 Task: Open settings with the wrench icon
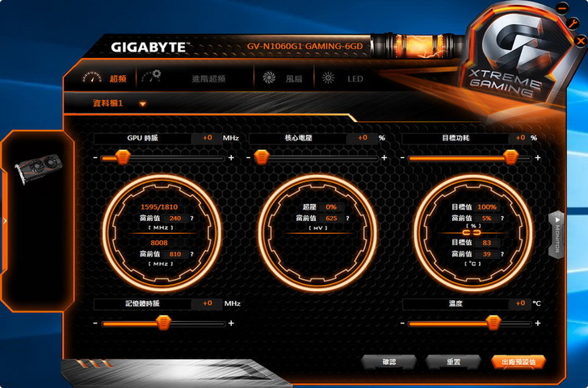click(572, 23)
